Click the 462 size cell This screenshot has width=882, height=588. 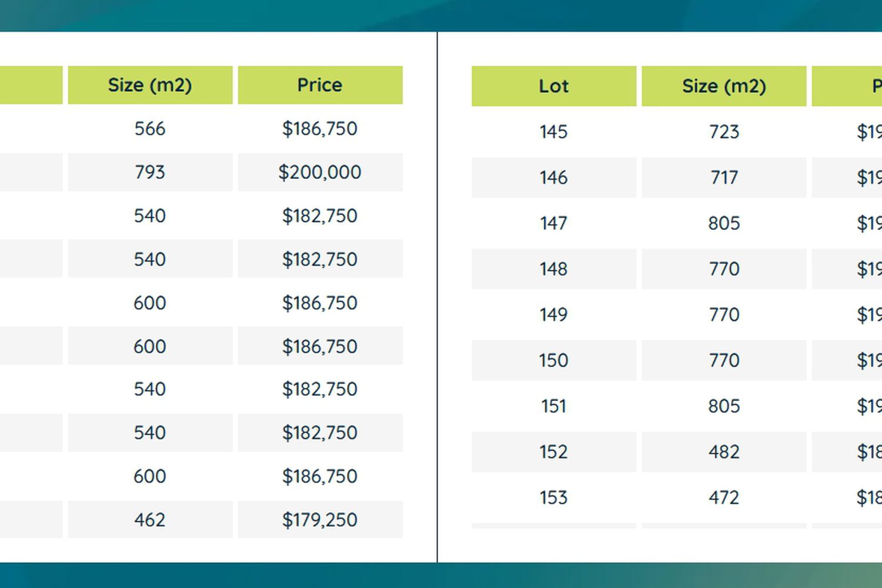point(150,520)
